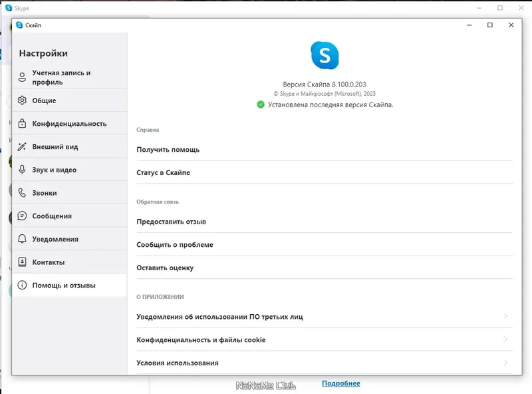Screen dimensions: 532x394
Task: Click the Справка section header
Action: pyautogui.click(x=148, y=130)
